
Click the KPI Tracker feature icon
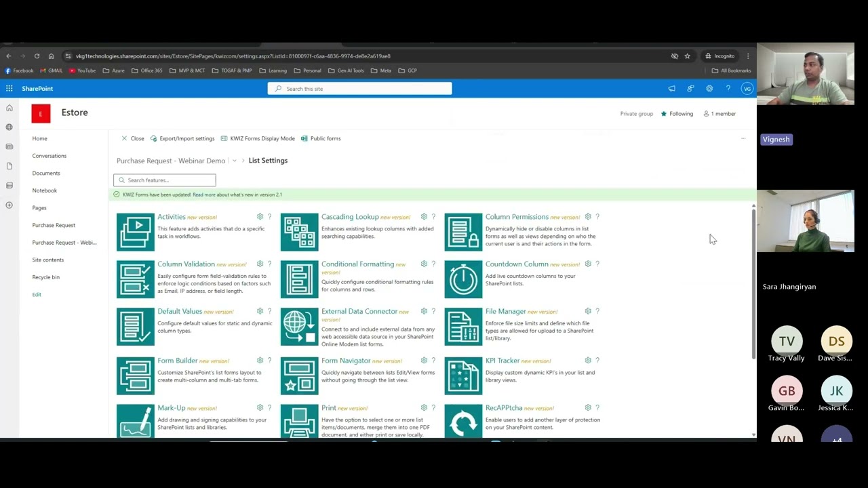[463, 375]
